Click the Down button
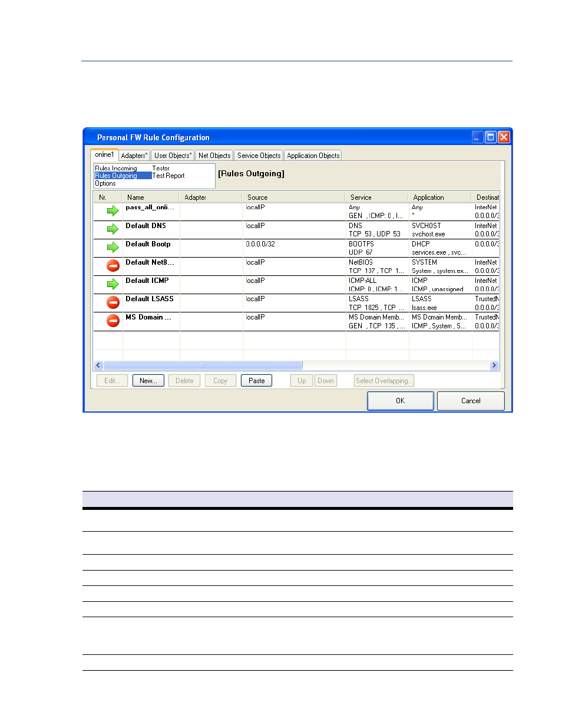Screen dimensions: 562x728 326,381
